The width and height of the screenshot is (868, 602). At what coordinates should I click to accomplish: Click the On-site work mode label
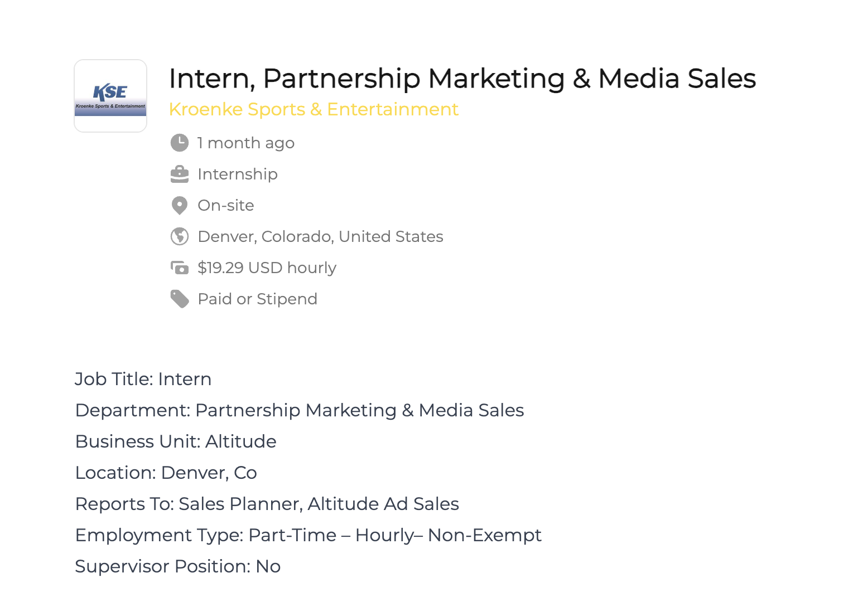[226, 206]
